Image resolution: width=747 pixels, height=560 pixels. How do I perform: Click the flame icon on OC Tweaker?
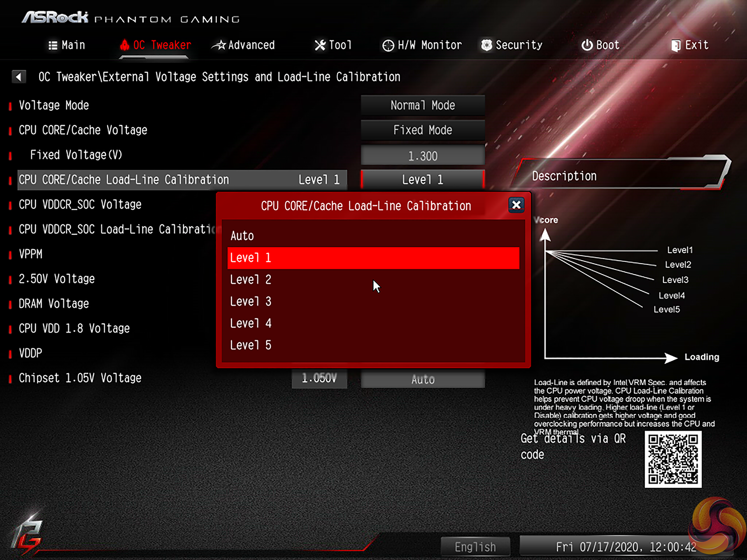coord(124,45)
